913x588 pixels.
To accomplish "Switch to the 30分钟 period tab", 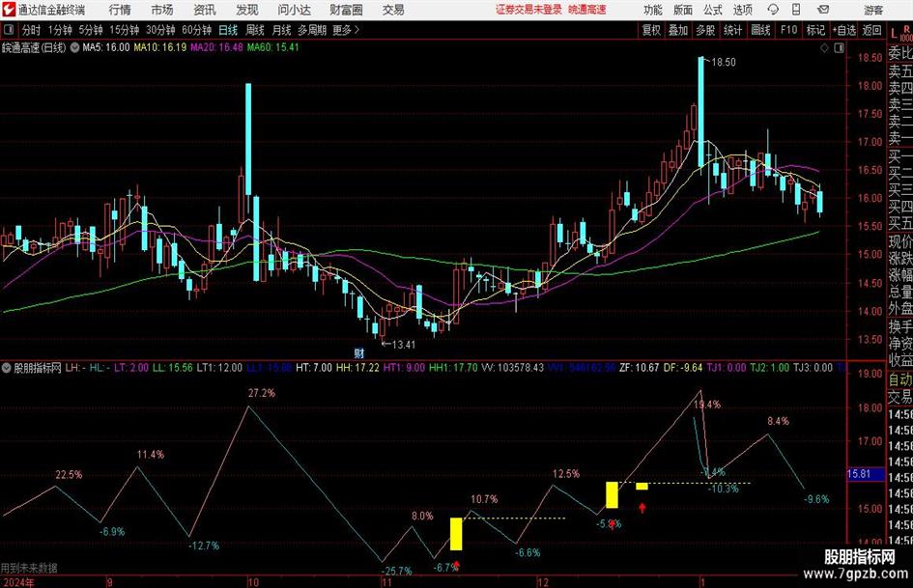I will point(160,30).
